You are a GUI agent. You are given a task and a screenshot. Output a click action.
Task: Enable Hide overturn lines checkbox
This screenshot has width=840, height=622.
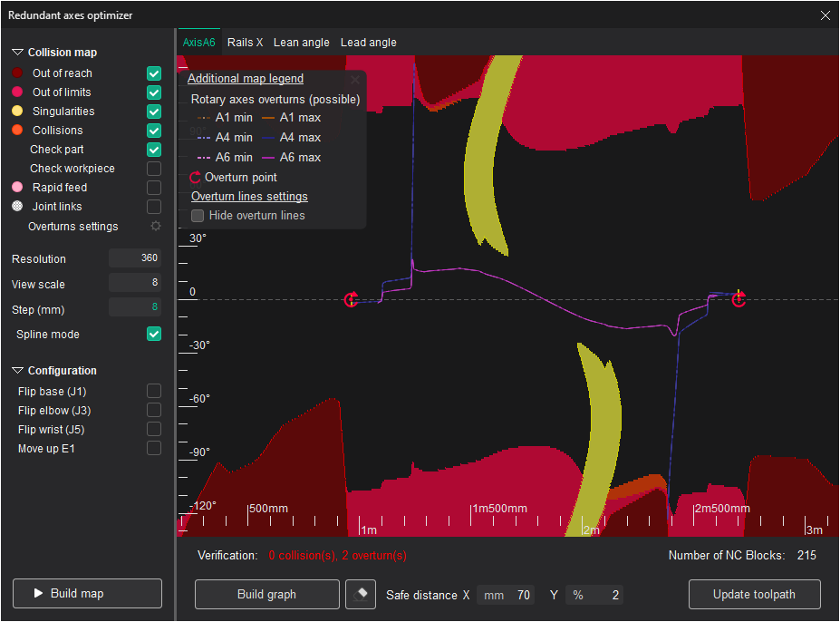[198, 216]
